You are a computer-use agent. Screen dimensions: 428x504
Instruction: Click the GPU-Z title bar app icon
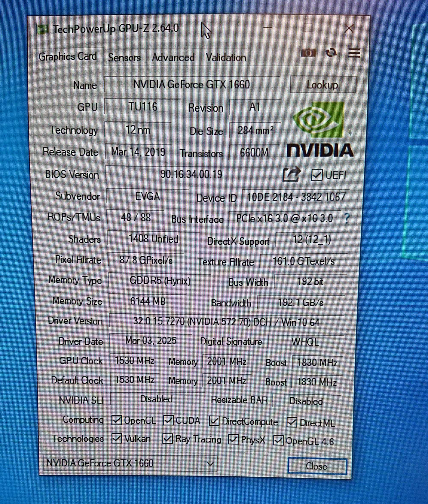(x=42, y=29)
